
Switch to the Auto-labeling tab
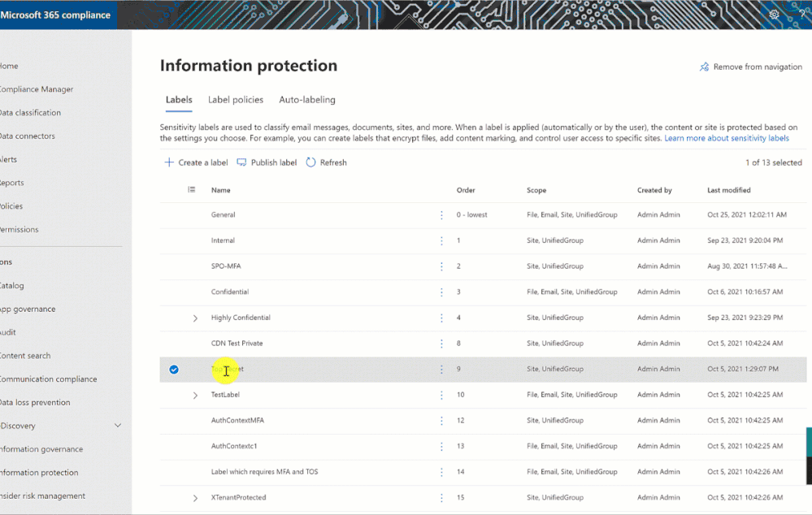[307, 99]
